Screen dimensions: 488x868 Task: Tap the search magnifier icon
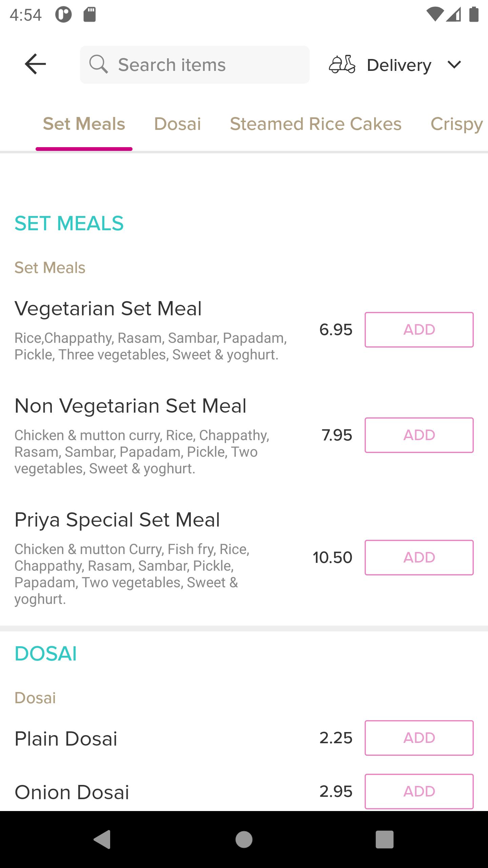pos(98,64)
